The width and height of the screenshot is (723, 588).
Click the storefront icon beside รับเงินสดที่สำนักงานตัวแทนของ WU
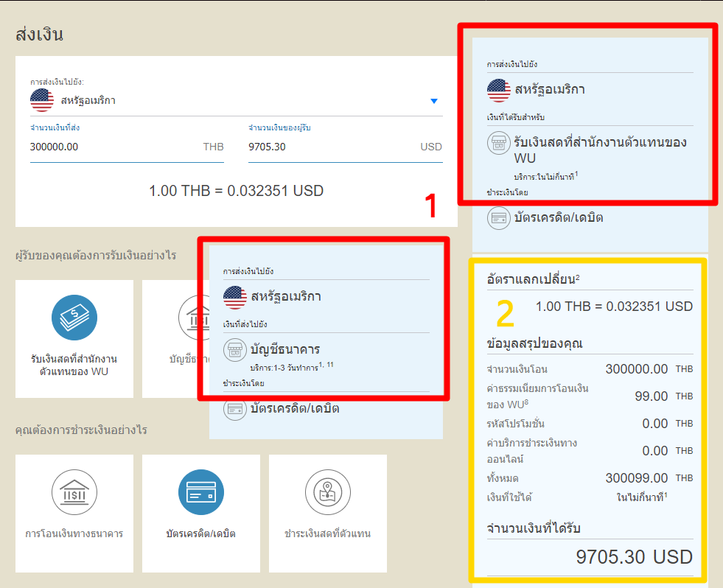499,142
